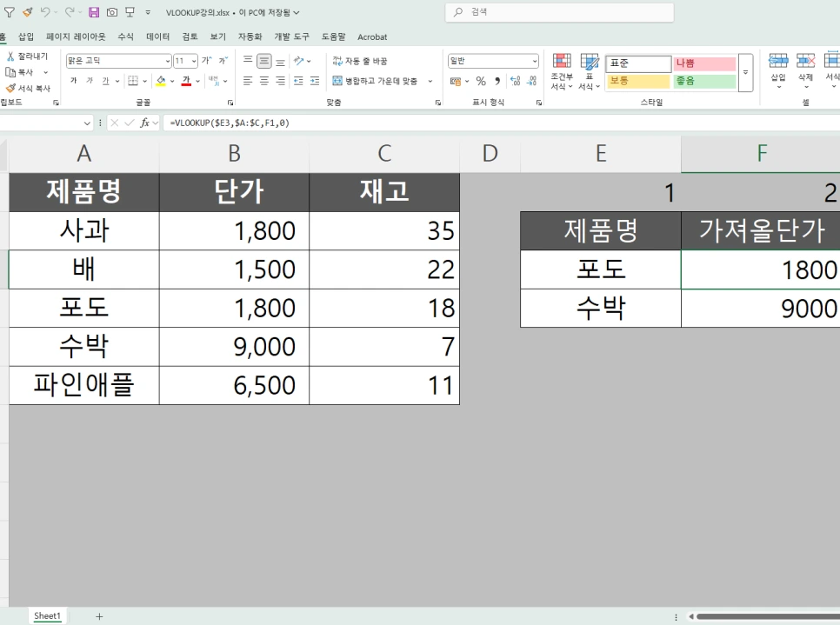Open the font group dialog launcher (글꼴)
The image size is (840, 625).
click(230, 103)
